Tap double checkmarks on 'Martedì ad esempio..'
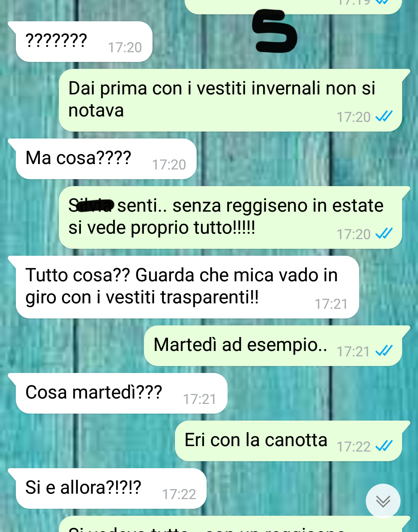 384,351
